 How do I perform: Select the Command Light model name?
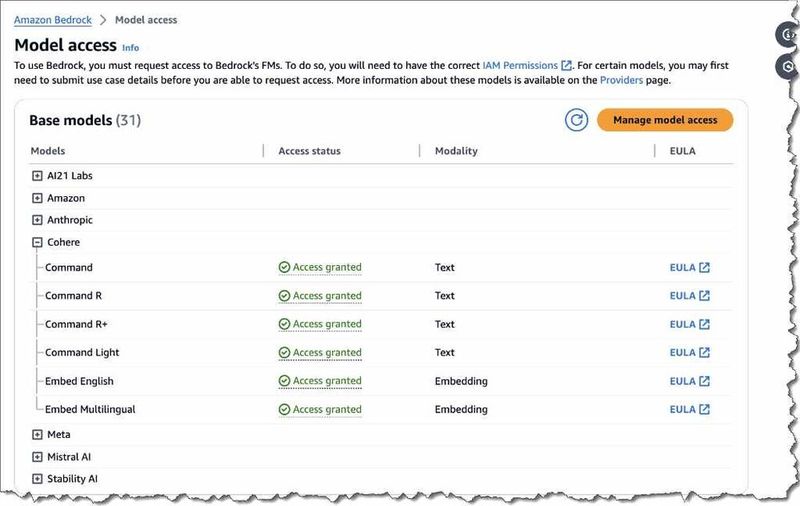coord(82,352)
